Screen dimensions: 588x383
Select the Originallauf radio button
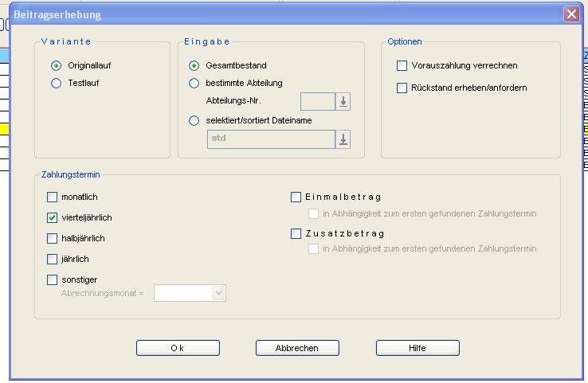click(x=56, y=66)
